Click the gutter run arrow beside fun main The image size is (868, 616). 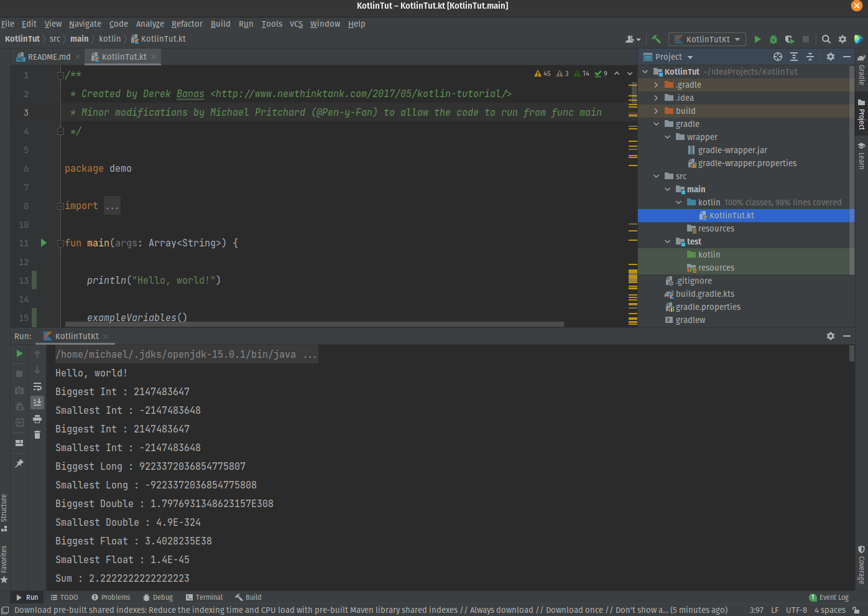44,243
